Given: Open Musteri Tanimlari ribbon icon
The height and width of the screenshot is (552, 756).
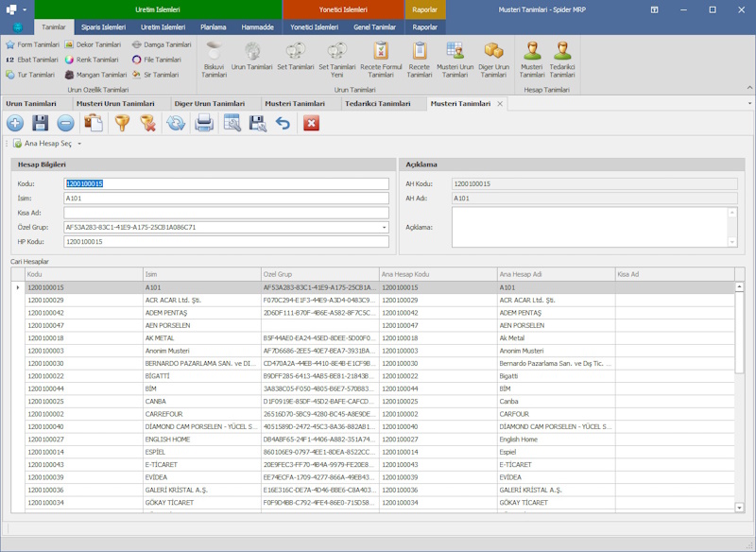Looking at the screenshot, I should [532, 60].
